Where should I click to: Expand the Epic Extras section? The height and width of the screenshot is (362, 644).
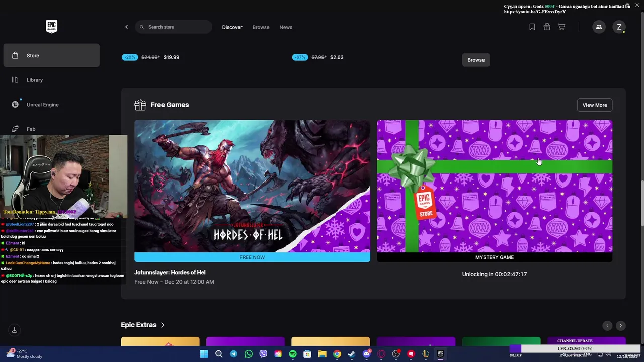[143, 325]
